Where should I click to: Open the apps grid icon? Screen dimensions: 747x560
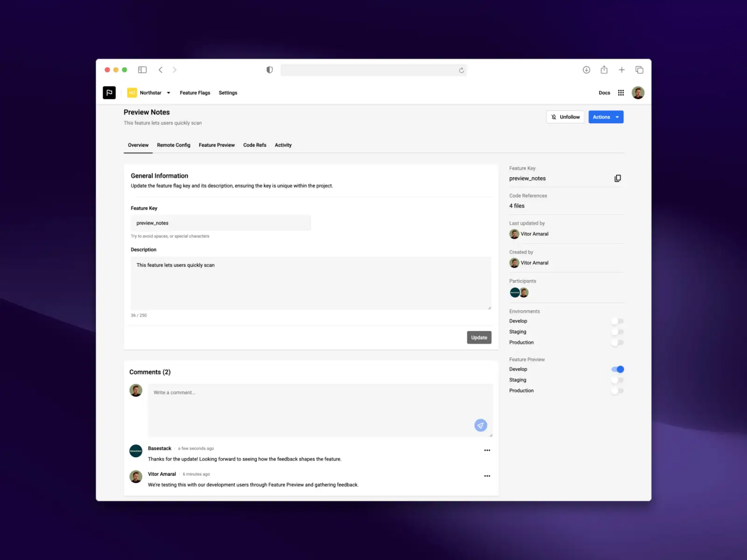(x=621, y=92)
